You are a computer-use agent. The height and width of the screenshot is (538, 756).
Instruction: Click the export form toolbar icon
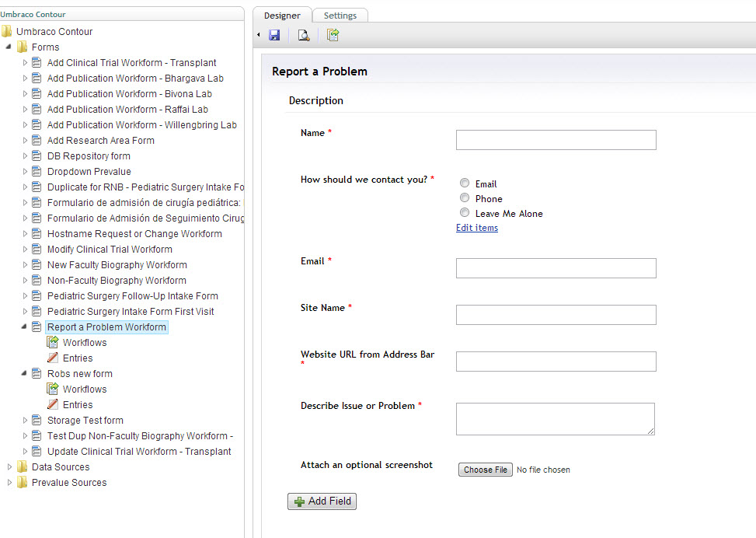pos(333,35)
